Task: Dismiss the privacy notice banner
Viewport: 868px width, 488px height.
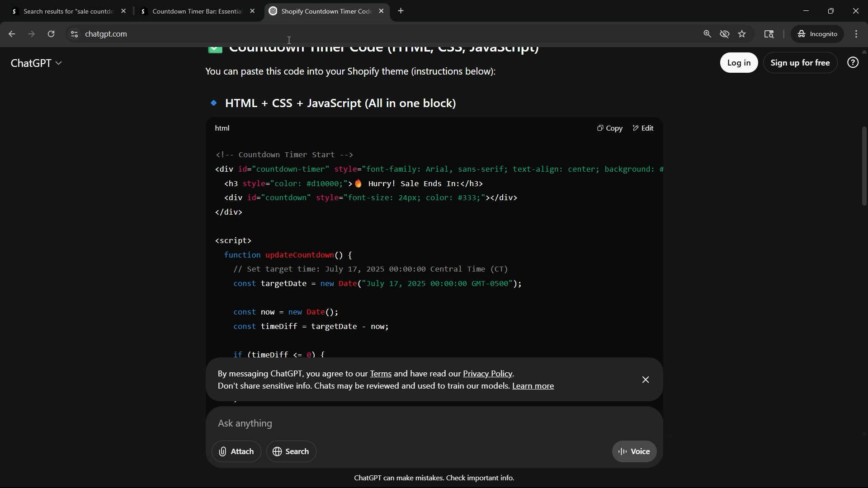Action: (645, 379)
